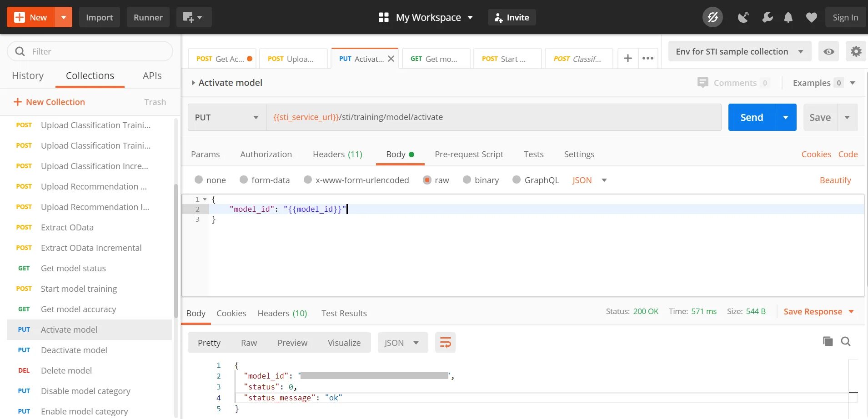
Task: Click the Send button
Action: 752,117
